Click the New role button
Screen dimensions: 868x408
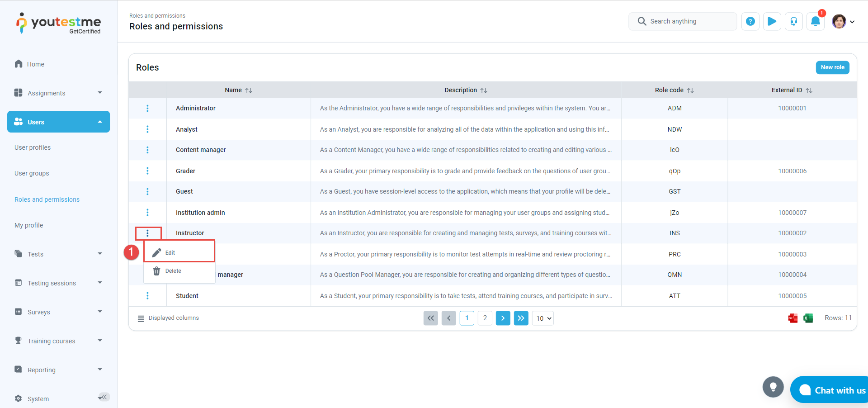tap(832, 67)
